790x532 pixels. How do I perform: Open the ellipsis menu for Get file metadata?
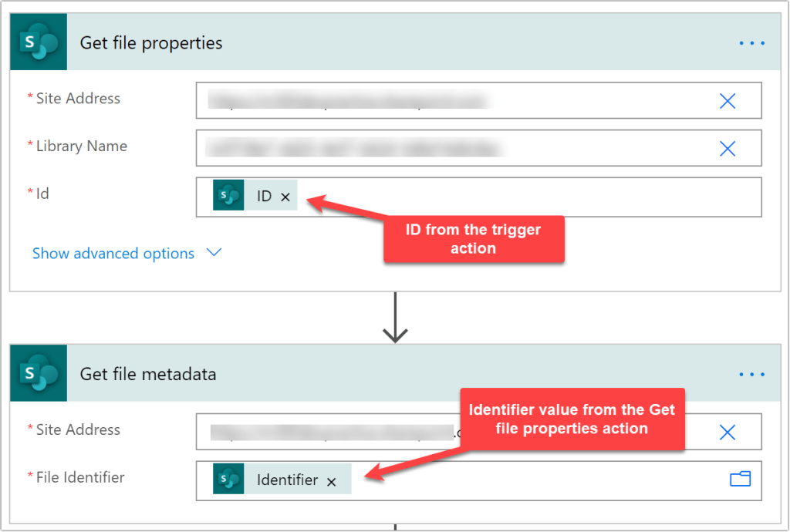[751, 375]
